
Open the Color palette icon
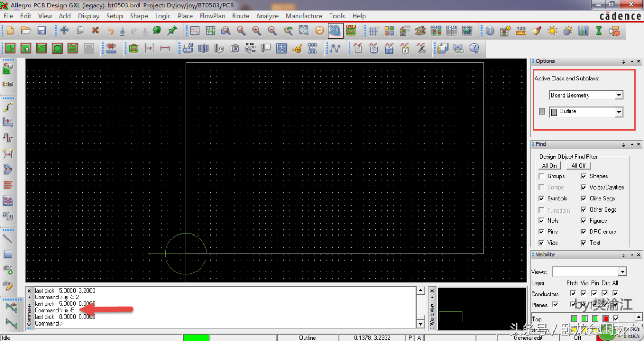tap(389, 30)
